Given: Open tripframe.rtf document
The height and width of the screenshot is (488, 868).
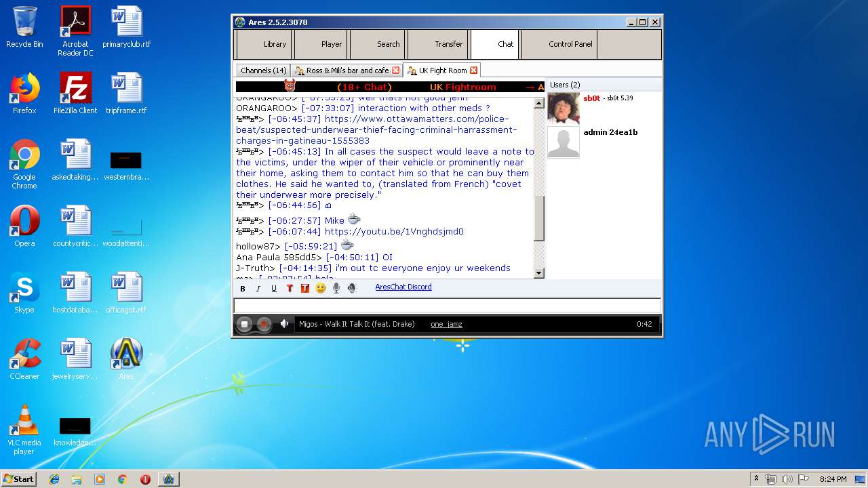Looking at the screenshot, I should coord(127,94).
